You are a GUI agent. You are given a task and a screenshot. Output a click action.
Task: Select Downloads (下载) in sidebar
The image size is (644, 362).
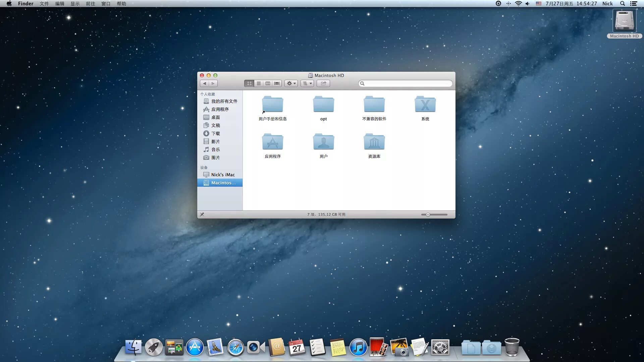[x=216, y=133]
